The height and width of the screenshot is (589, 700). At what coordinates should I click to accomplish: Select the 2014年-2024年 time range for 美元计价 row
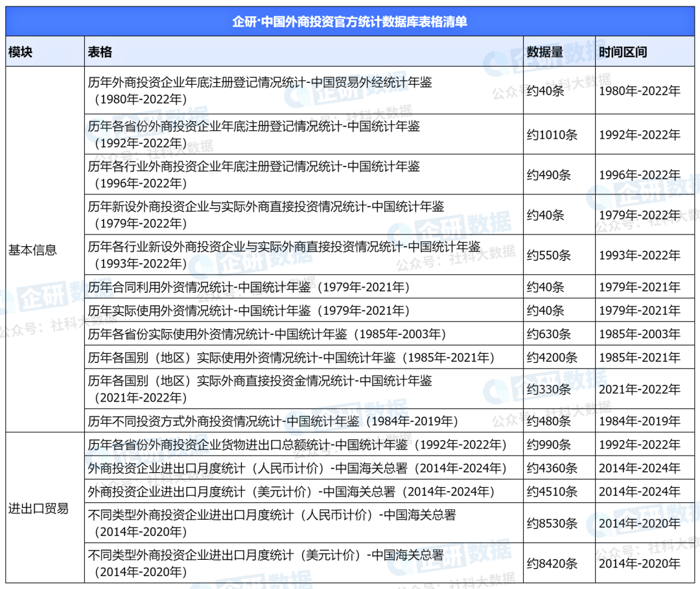point(641,491)
